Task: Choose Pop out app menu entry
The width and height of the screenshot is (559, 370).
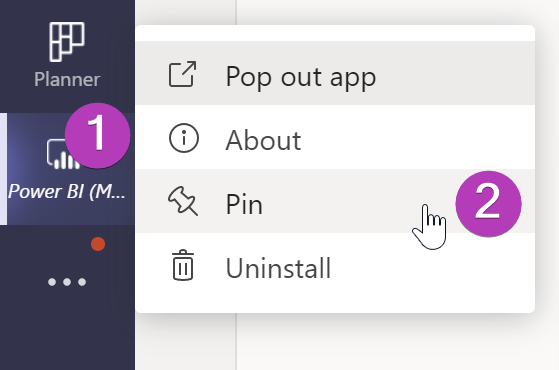Action: pyautogui.click(x=335, y=73)
